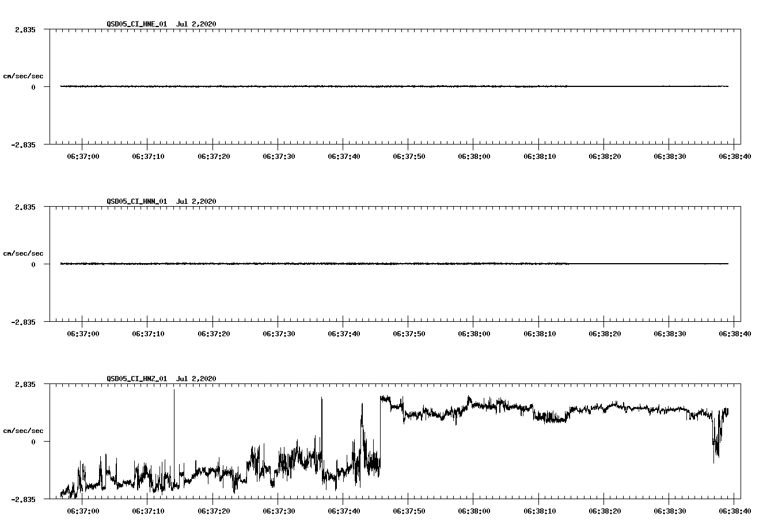782x532 pixels.
Task: Click 06:37:40 time label under HNE plot
Action: click(x=344, y=156)
